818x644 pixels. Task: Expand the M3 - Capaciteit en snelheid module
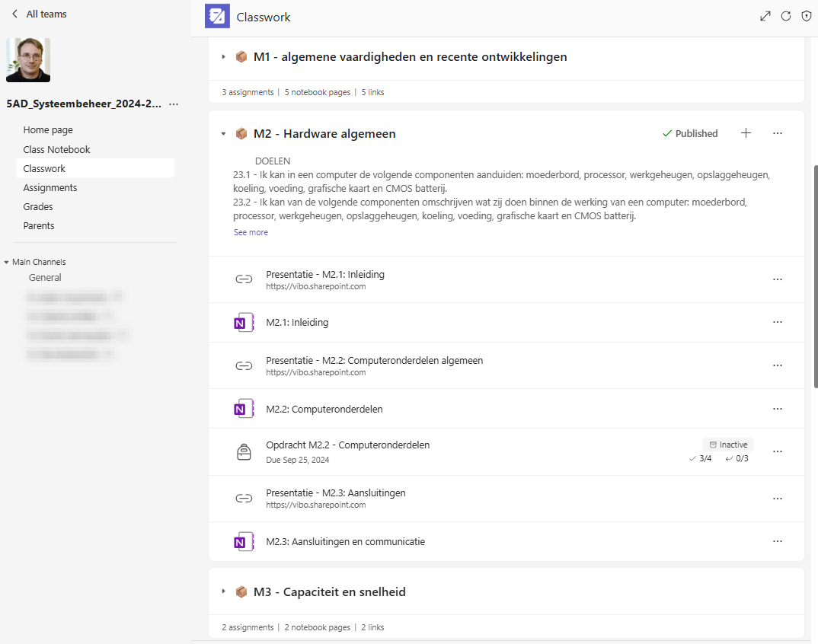(x=223, y=591)
